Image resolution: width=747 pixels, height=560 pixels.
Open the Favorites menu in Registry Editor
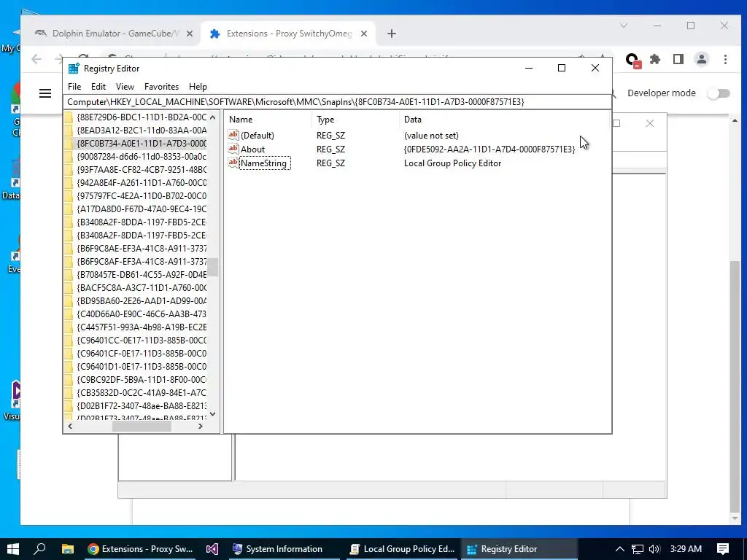click(161, 87)
